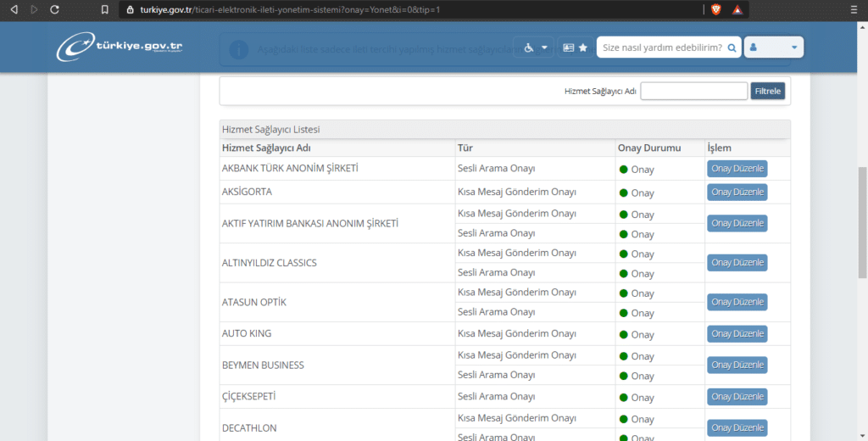This screenshot has height=441, width=868.
Task: Click the green Onay status for AUTO KING
Action: click(637, 335)
